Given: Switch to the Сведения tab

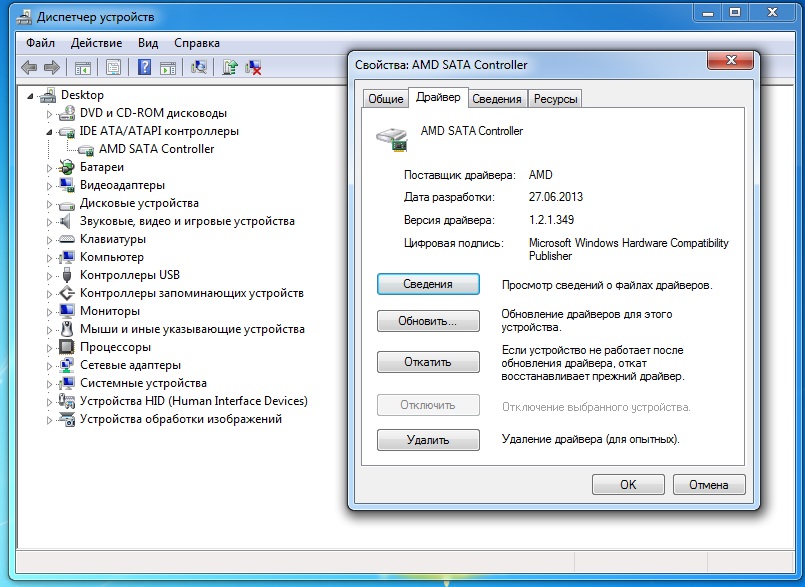Looking at the screenshot, I should [496, 99].
